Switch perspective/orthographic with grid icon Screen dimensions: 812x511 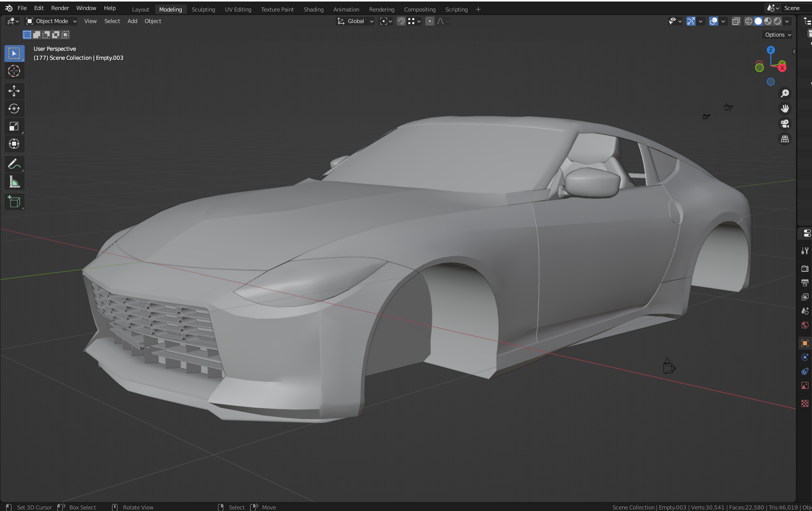785,139
